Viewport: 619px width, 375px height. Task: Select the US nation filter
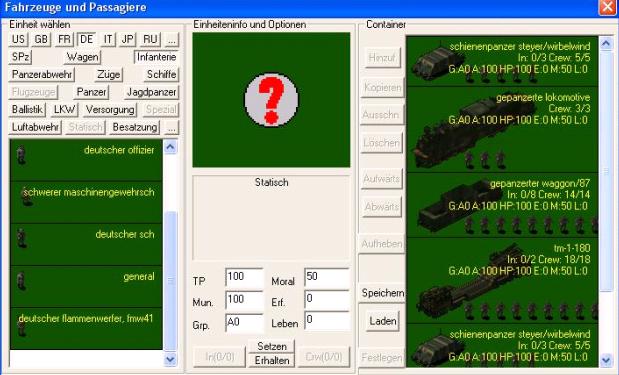click(18, 39)
